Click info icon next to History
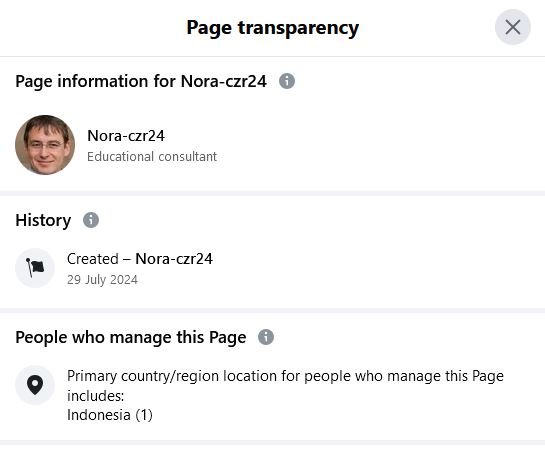 coord(91,220)
